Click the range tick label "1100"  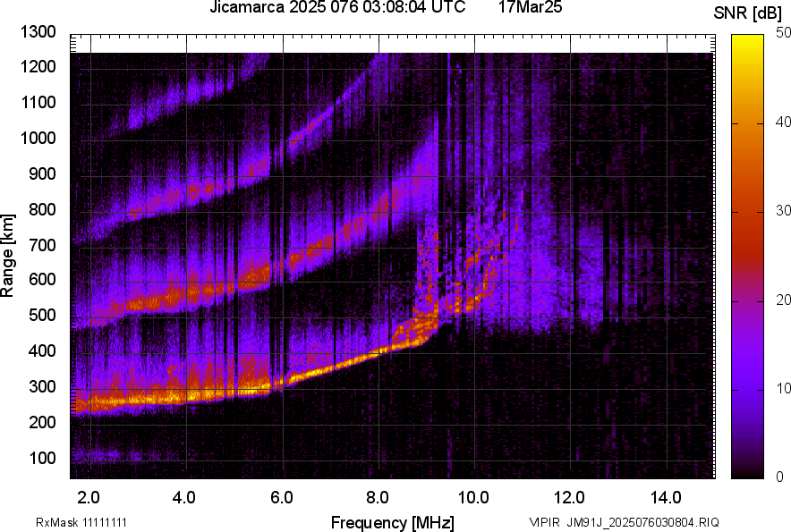pos(38,102)
